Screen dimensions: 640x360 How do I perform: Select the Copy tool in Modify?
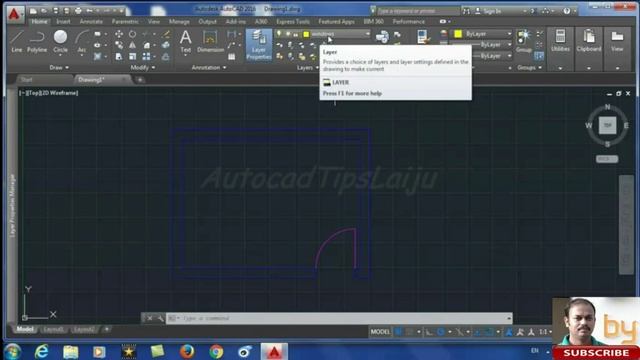[119, 45]
